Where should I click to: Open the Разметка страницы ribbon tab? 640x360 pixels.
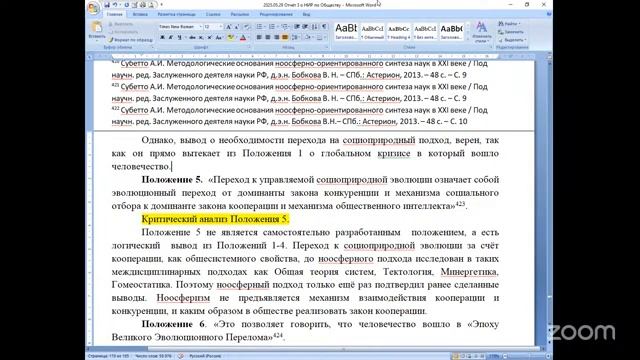pyautogui.click(x=176, y=14)
